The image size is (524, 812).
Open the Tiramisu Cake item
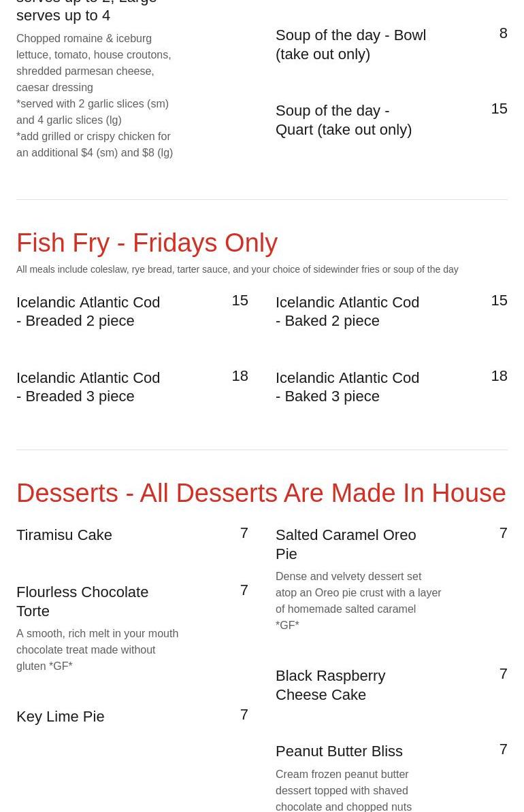(64, 535)
